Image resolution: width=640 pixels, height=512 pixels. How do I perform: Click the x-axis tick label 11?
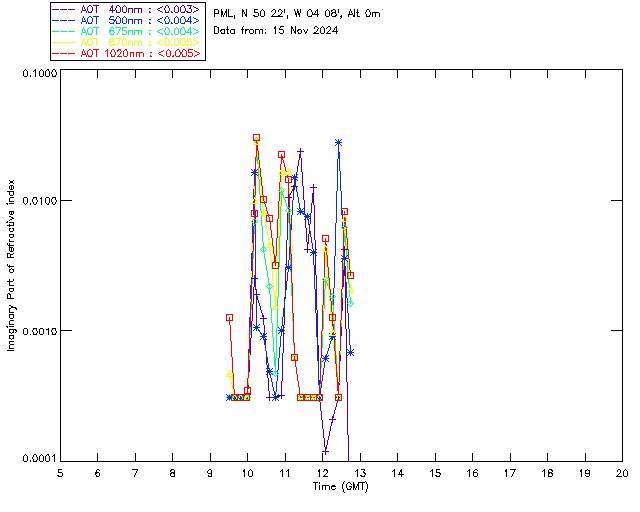click(x=285, y=473)
